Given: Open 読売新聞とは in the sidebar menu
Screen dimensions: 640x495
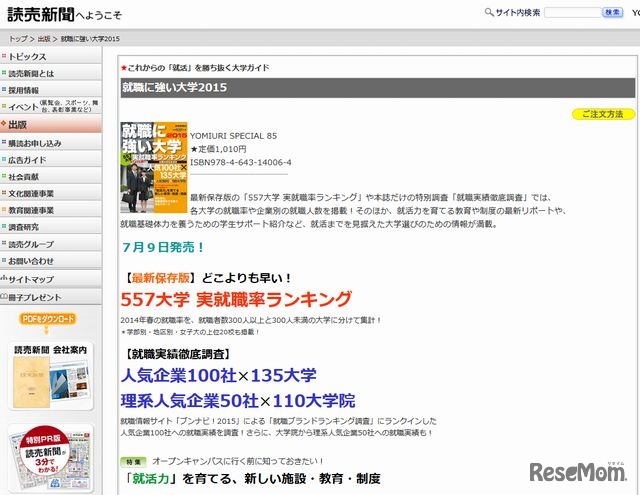Looking at the screenshot, I should pyautogui.click(x=51, y=73).
